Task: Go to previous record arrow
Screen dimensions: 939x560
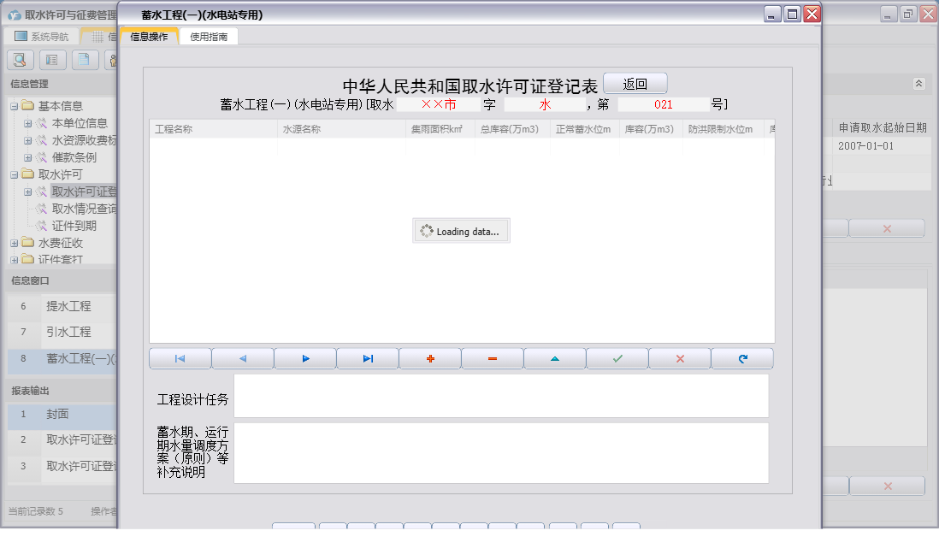Action: (x=243, y=359)
